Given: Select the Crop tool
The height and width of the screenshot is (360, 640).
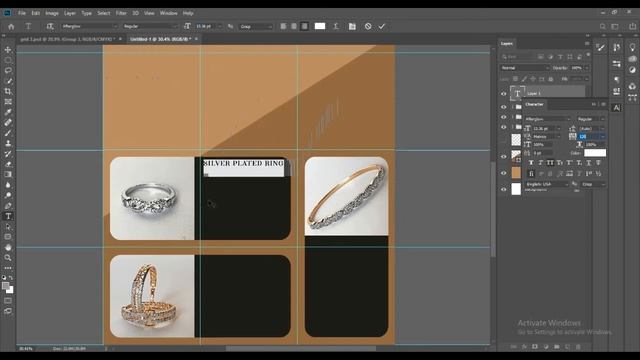Looking at the screenshot, I should 8,91.
